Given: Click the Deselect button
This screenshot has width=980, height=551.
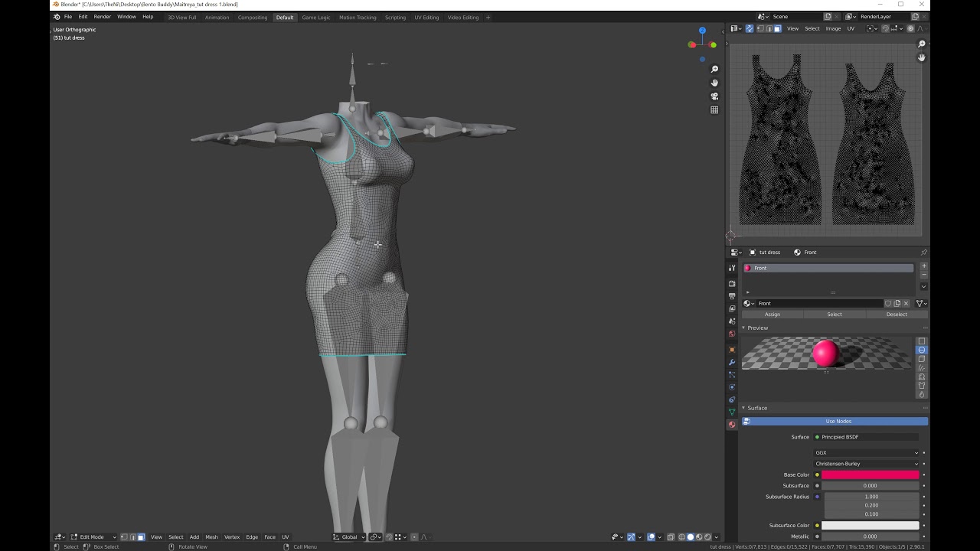Looking at the screenshot, I should point(897,315).
